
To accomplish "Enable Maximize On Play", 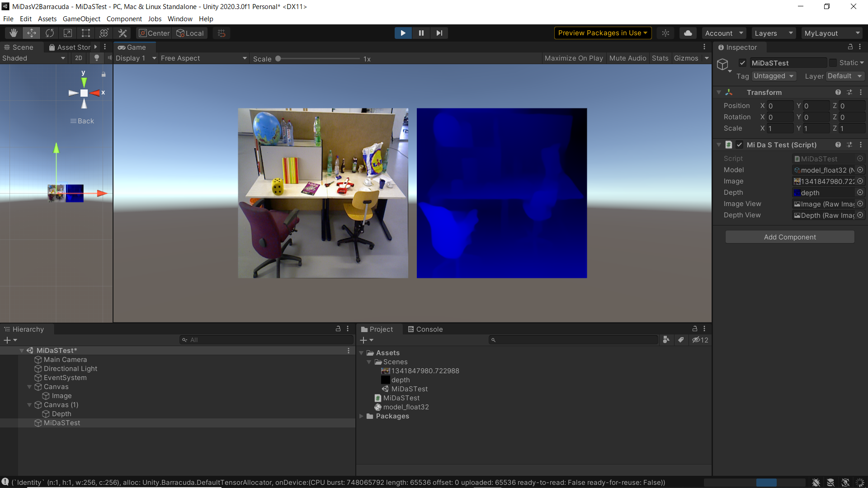I will (x=573, y=58).
